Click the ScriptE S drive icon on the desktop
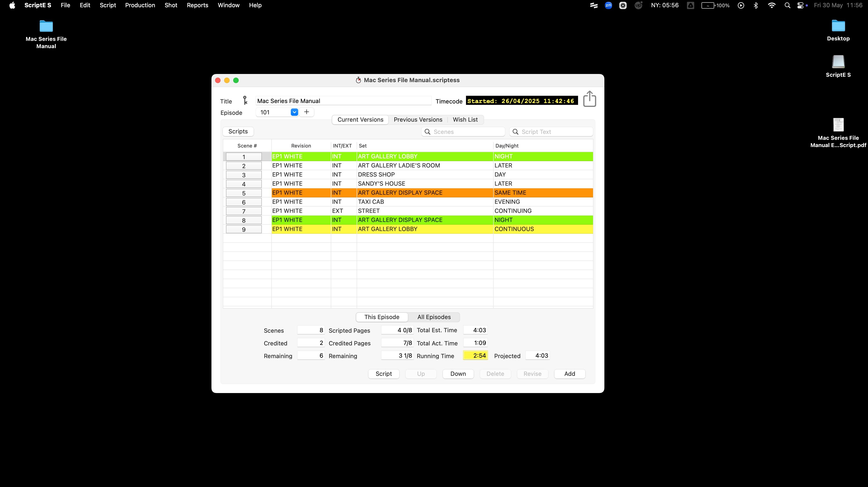Image resolution: width=868 pixels, height=487 pixels. pos(838,62)
